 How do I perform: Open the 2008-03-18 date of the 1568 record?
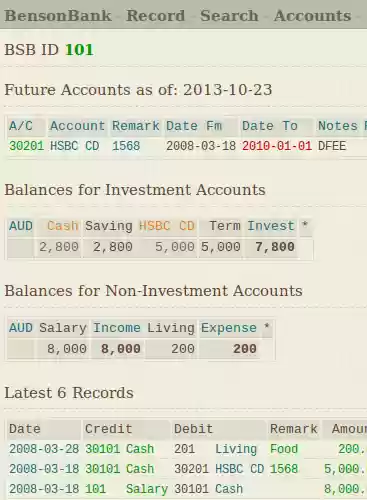[44, 469]
